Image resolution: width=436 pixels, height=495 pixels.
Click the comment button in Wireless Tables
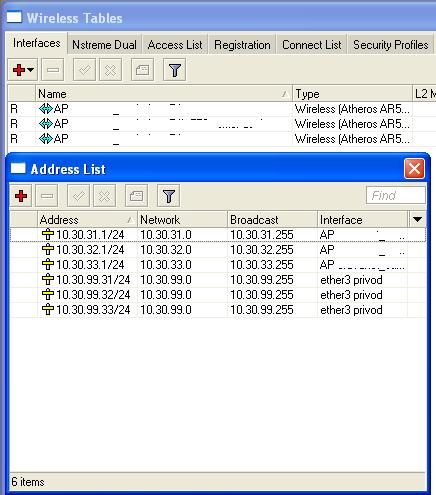[x=142, y=70]
